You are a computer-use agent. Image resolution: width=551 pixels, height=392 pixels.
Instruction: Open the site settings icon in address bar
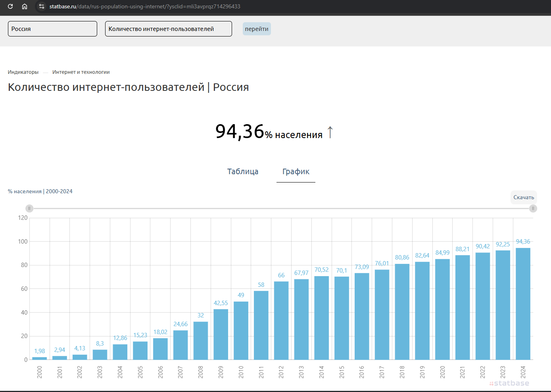pos(42,6)
